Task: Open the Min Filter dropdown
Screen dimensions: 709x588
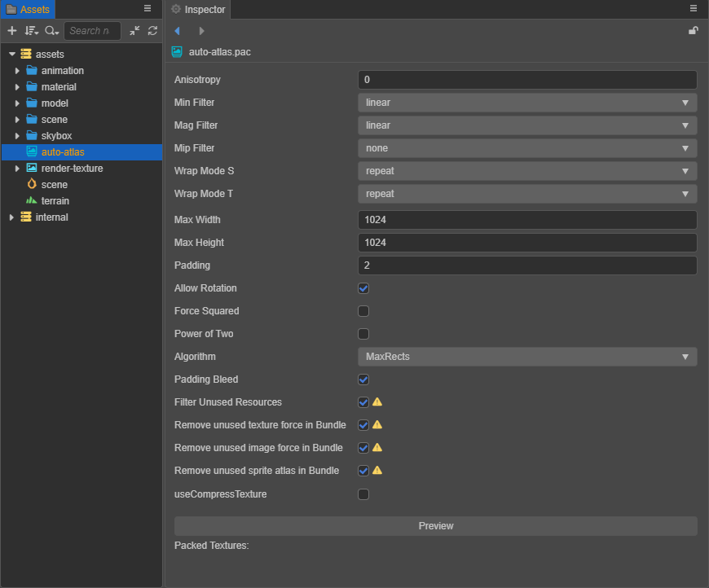Action: (527, 103)
